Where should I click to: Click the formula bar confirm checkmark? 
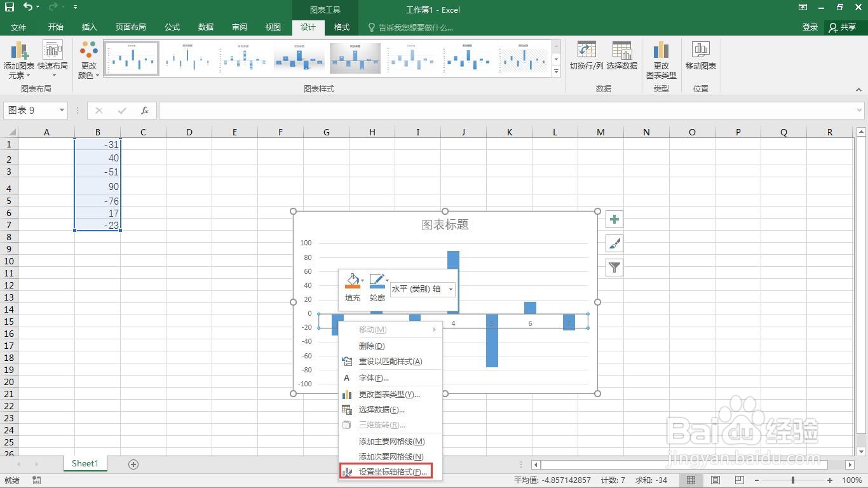(x=122, y=111)
